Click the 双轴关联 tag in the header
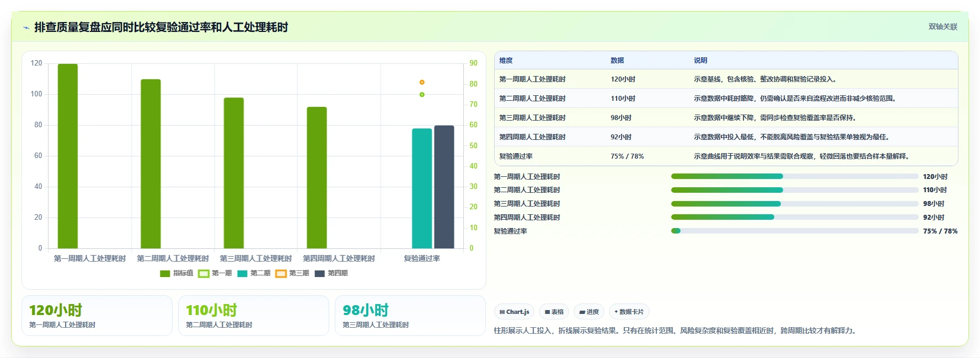Viewport: 980px width, 358px height. [943, 26]
